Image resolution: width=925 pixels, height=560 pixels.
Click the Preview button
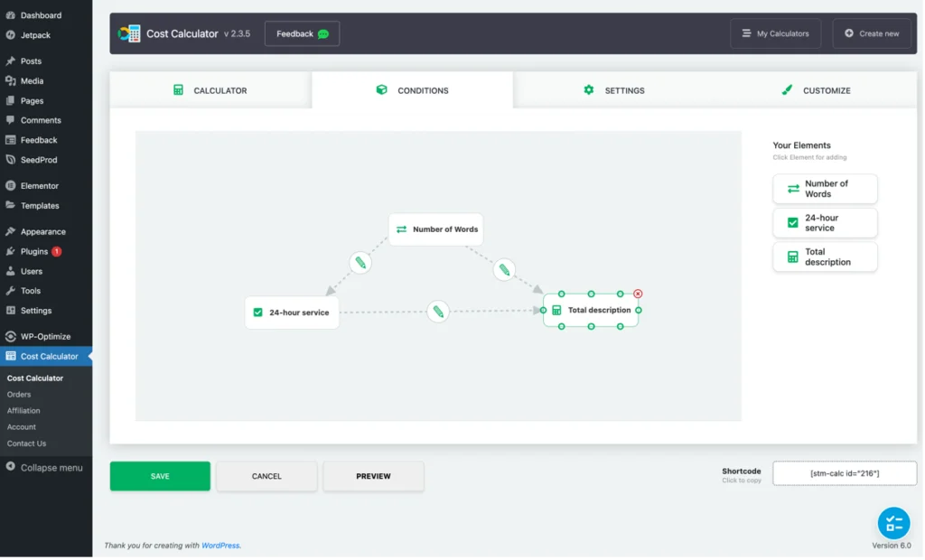pyautogui.click(x=373, y=476)
